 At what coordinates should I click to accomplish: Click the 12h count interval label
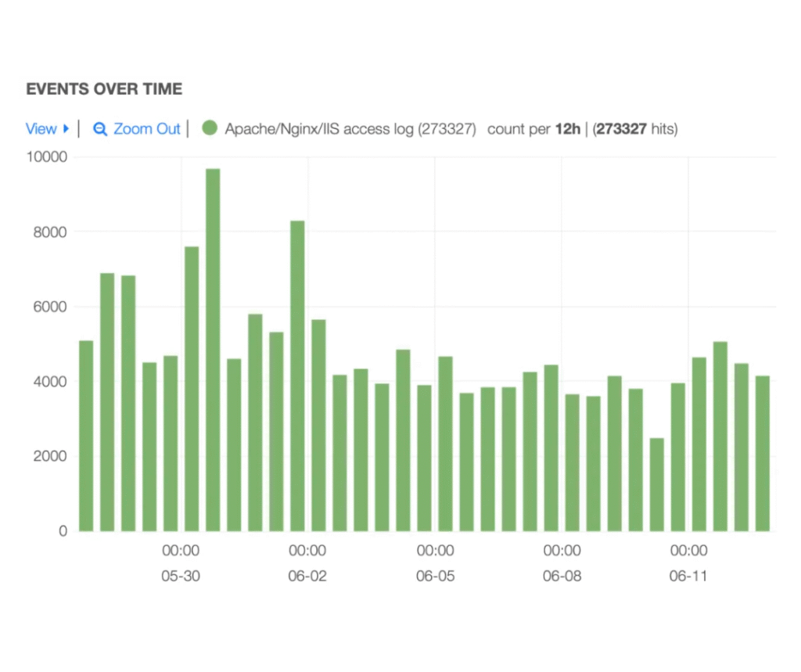(x=567, y=129)
